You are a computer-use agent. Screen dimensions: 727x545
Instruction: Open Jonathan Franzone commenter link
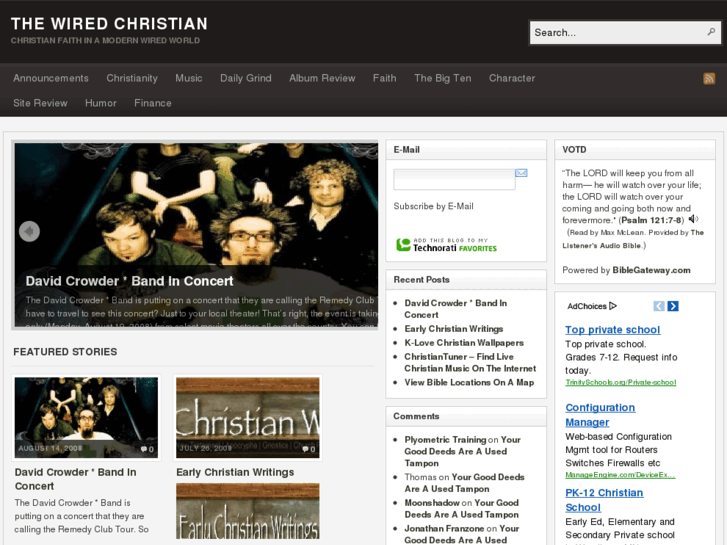click(444, 528)
